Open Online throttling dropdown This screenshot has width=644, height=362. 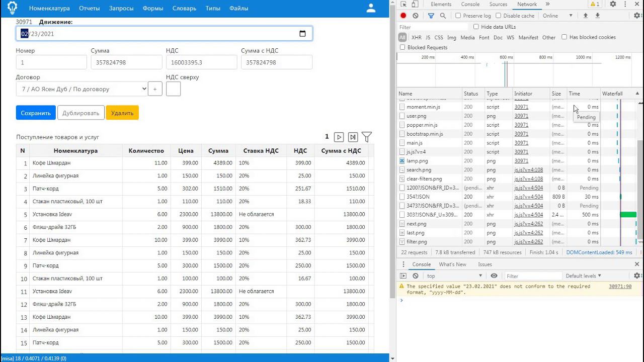click(x=557, y=16)
